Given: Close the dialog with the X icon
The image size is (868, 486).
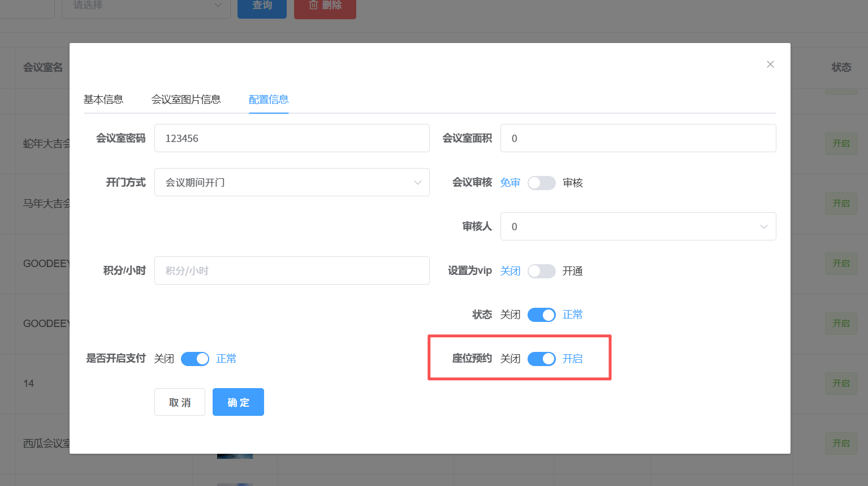Looking at the screenshot, I should pos(770,64).
